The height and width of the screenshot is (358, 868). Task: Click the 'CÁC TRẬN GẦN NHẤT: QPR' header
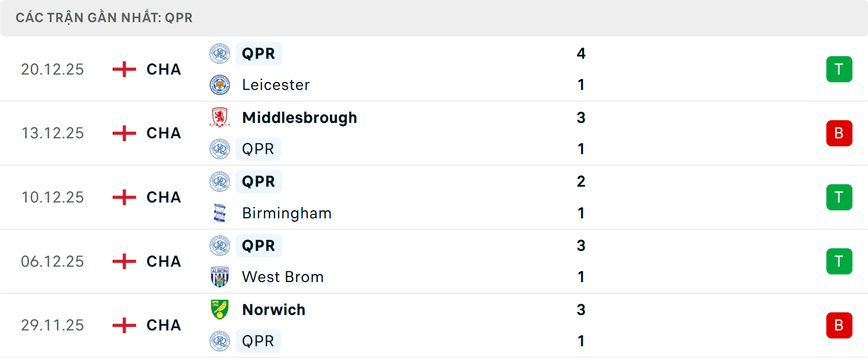104,18
